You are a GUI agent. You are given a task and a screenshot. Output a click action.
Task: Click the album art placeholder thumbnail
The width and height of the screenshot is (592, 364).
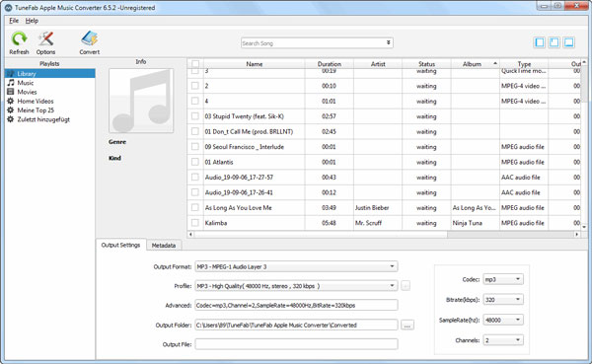[141, 101]
